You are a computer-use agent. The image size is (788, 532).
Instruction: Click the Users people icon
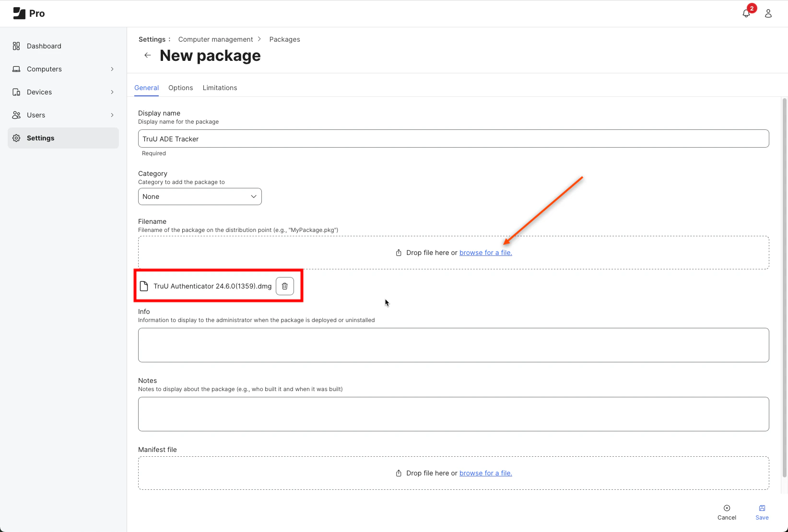pos(16,115)
